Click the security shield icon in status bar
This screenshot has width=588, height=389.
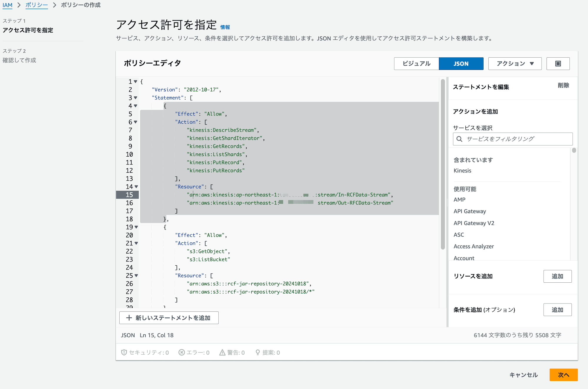(x=124, y=352)
